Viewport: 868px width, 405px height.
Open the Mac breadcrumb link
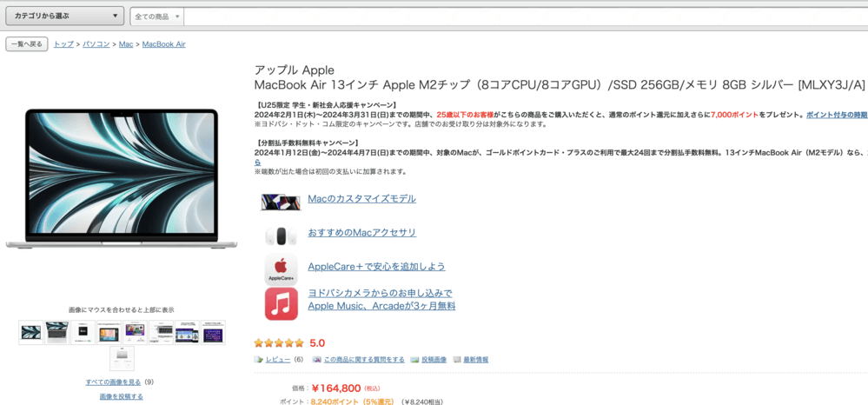coord(126,44)
